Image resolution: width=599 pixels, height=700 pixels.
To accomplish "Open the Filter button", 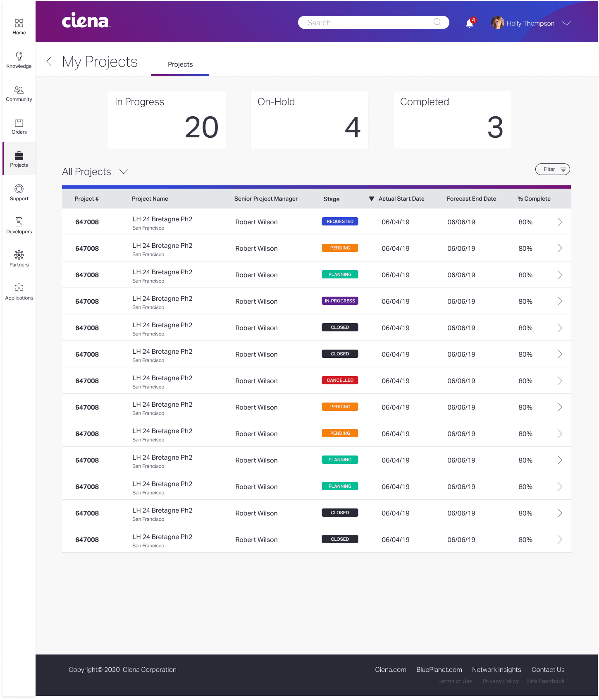I will point(553,169).
